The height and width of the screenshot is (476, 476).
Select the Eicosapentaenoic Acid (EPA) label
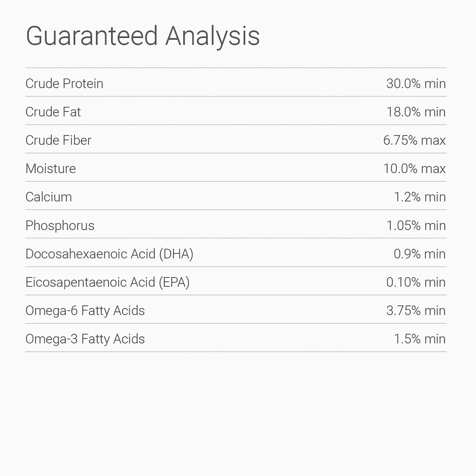107,282
